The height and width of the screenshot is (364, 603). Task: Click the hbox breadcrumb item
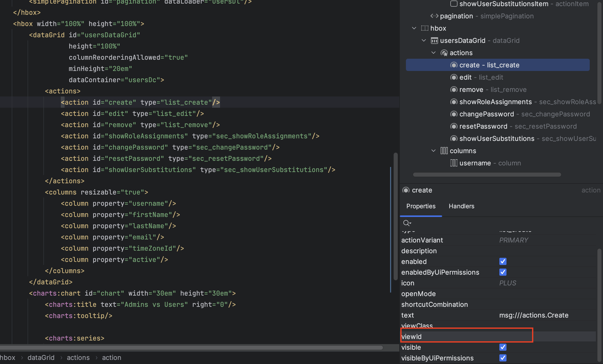point(8,358)
